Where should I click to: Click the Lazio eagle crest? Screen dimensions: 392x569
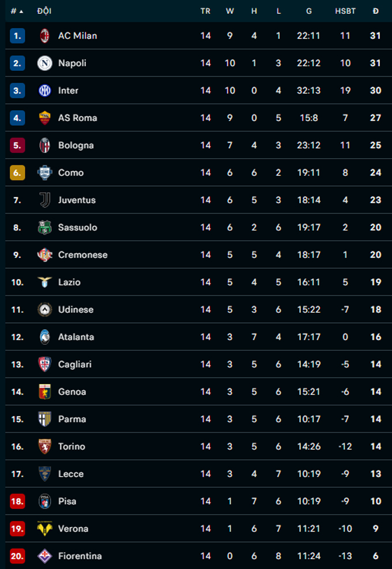click(x=44, y=282)
